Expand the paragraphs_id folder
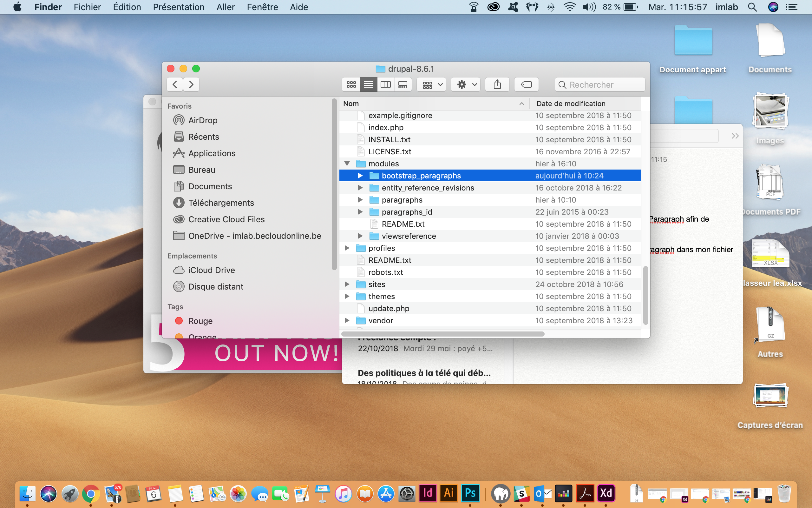812x508 pixels. pos(360,212)
